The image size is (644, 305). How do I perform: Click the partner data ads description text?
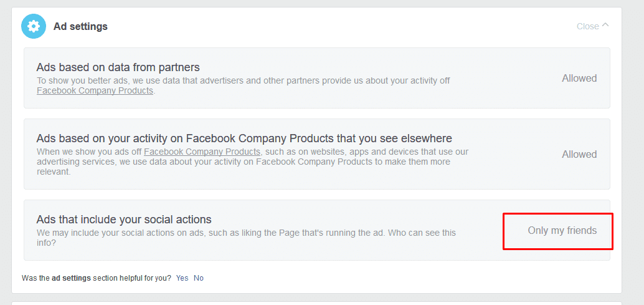pos(243,80)
